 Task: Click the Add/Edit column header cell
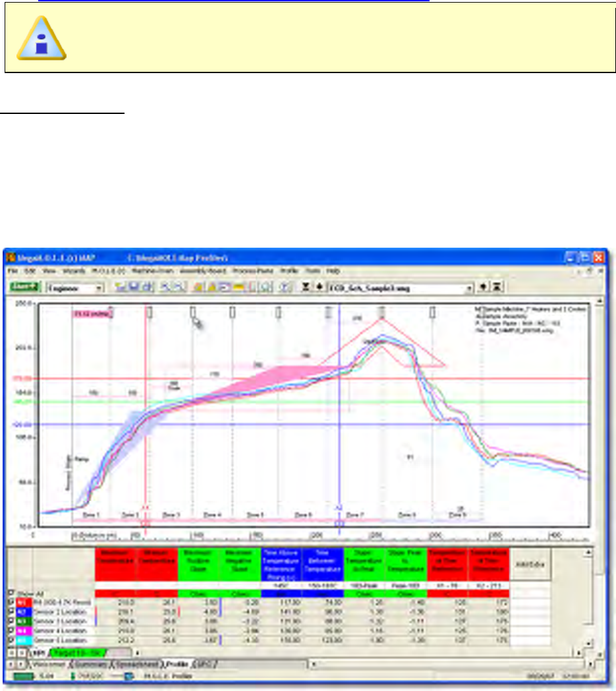530,565
